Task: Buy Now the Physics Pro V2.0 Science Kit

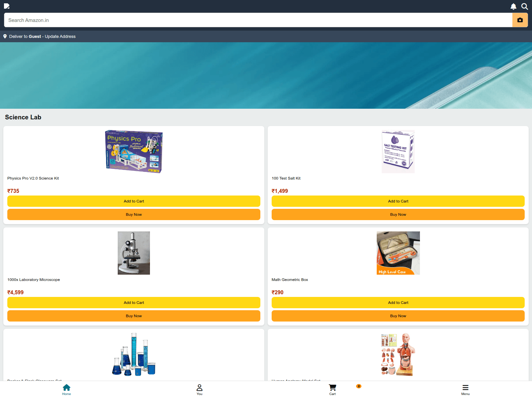Action: pos(134,214)
